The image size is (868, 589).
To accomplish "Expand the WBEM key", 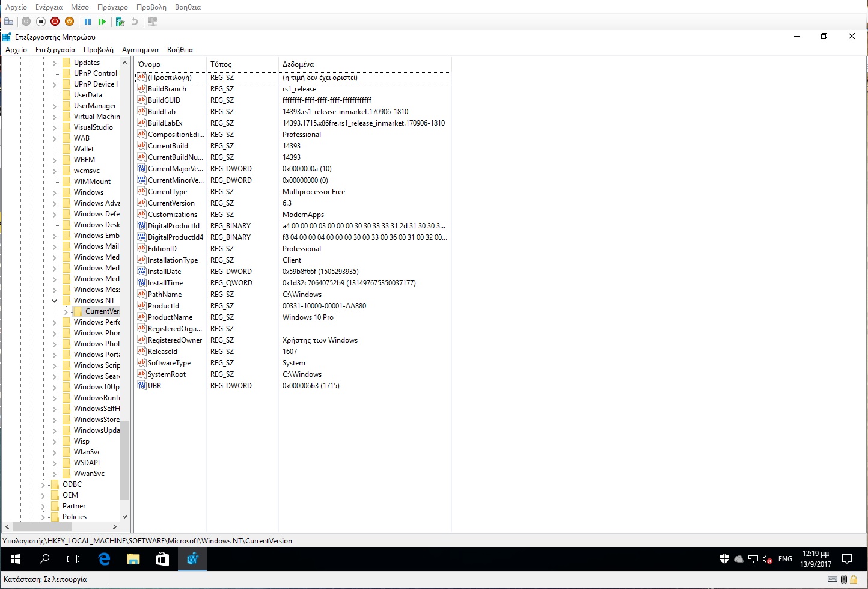I will click(x=55, y=160).
